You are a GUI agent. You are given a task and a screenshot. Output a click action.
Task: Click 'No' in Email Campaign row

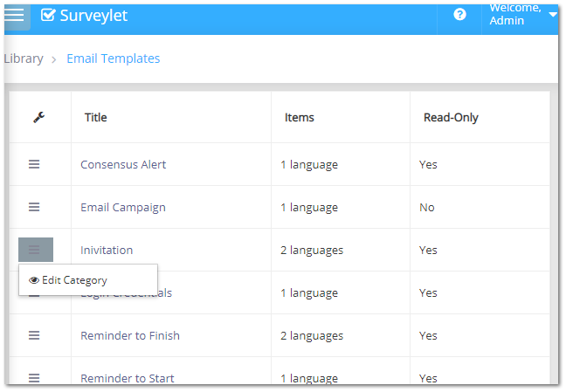pos(426,208)
